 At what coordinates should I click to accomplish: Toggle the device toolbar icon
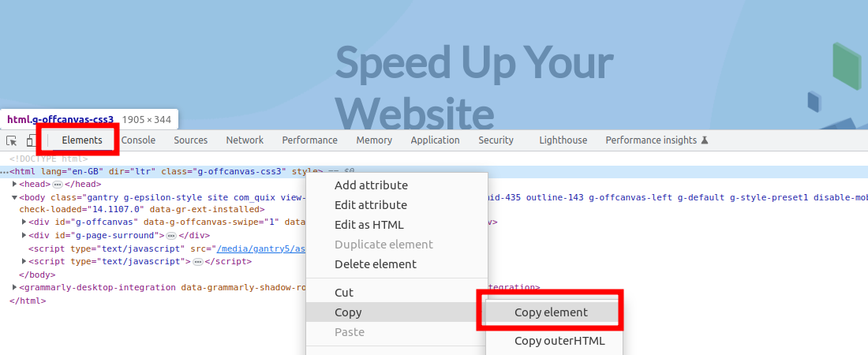click(31, 140)
